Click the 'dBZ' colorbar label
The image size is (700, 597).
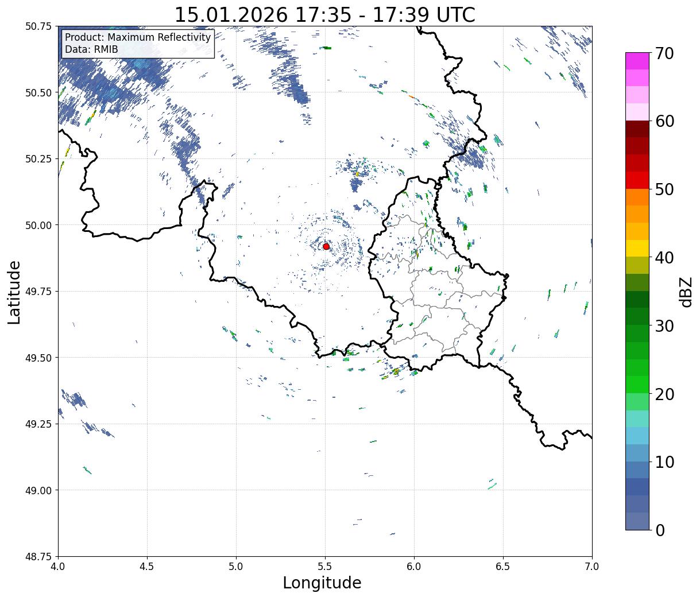(x=686, y=291)
